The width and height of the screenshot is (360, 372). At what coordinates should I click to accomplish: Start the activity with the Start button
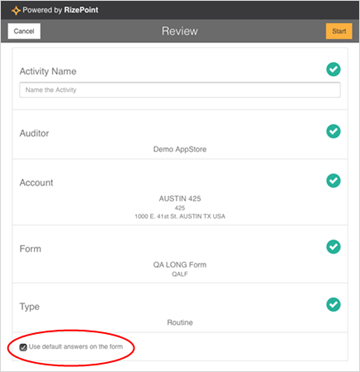pos(339,31)
